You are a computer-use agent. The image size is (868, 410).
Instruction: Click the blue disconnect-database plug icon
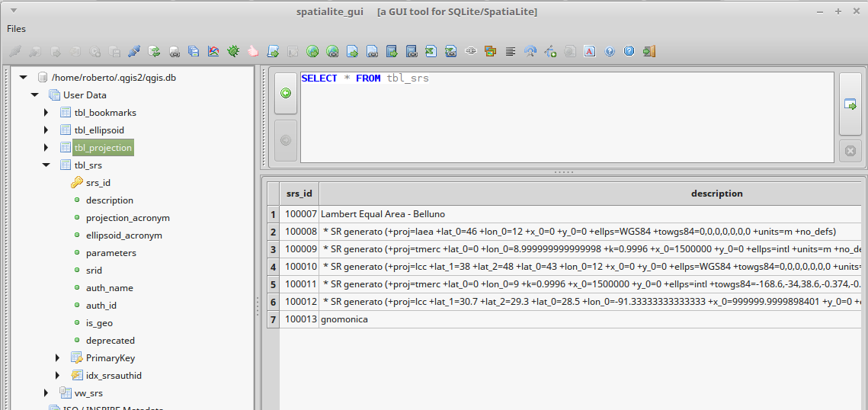(134, 52)
